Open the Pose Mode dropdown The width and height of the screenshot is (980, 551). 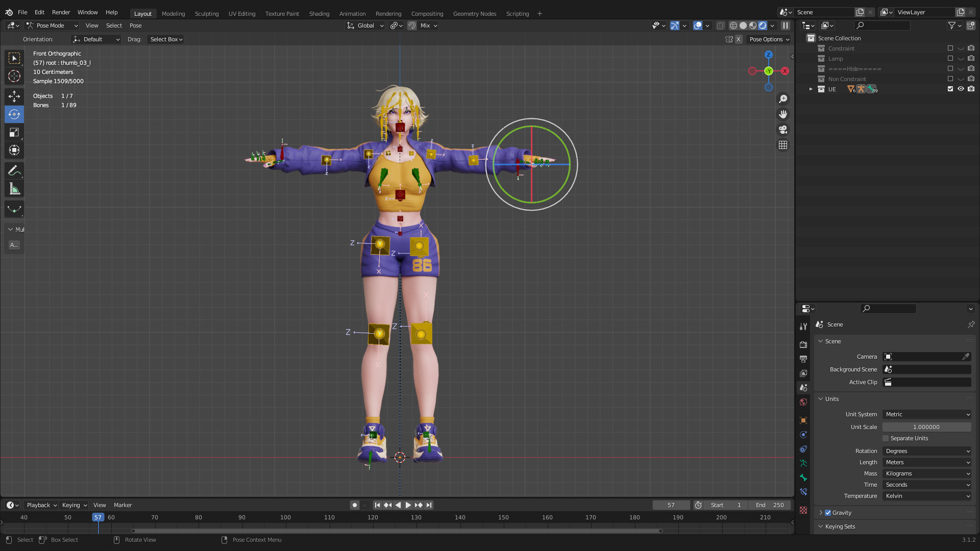pyautogui.click(x=52, y=26)
